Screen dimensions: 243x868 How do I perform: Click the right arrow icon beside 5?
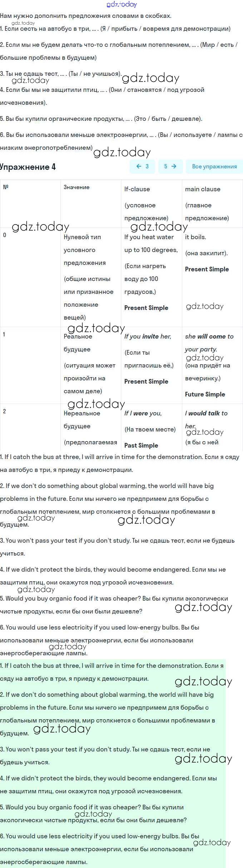pyautogui.click(x=174, y=166)
